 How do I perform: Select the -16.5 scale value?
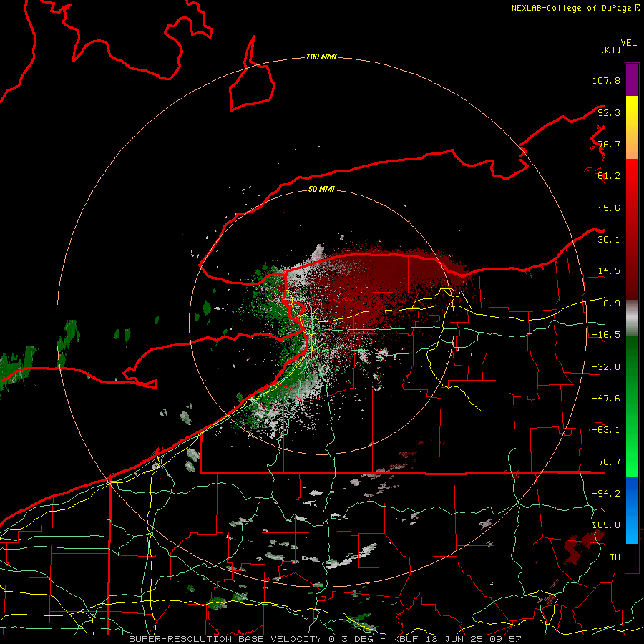tap(606, 335)
